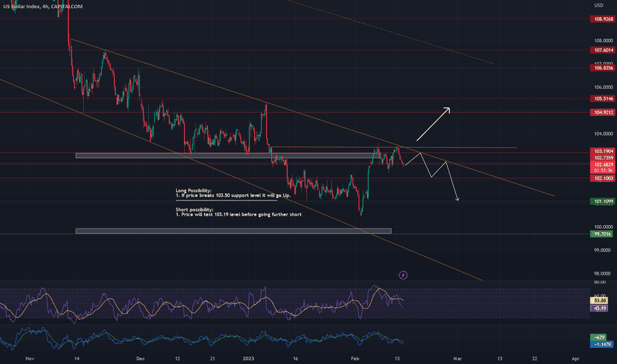Click the blue −1.147K indicator value label

(x=602, y=344)
